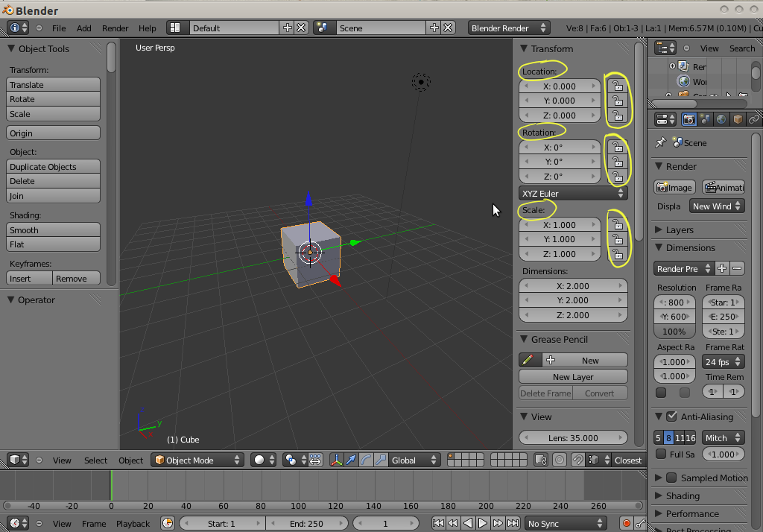The image size is (763, 532).
Task: Click the scene browse icon
Action: click(323, 28)
